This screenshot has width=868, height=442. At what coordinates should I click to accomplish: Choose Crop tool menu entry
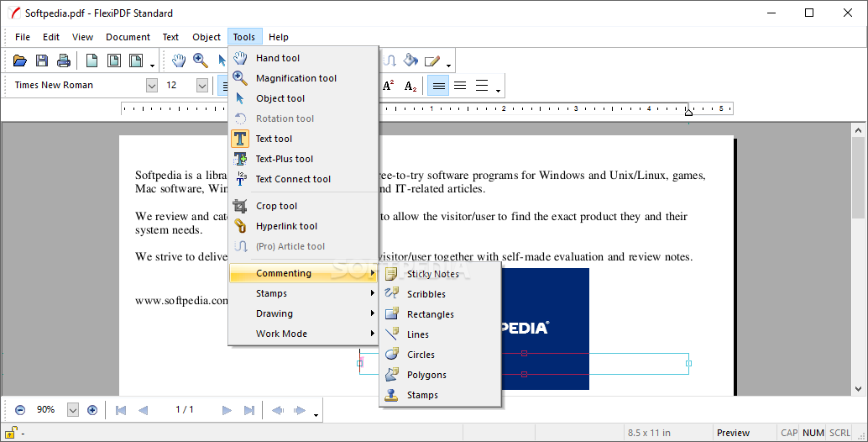(303, 206)
